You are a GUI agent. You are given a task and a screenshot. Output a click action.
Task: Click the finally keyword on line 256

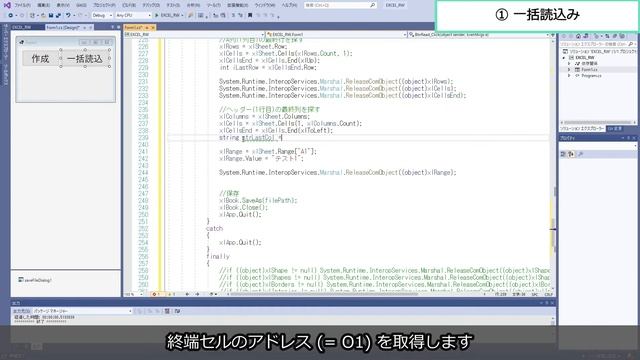(218, 256)
